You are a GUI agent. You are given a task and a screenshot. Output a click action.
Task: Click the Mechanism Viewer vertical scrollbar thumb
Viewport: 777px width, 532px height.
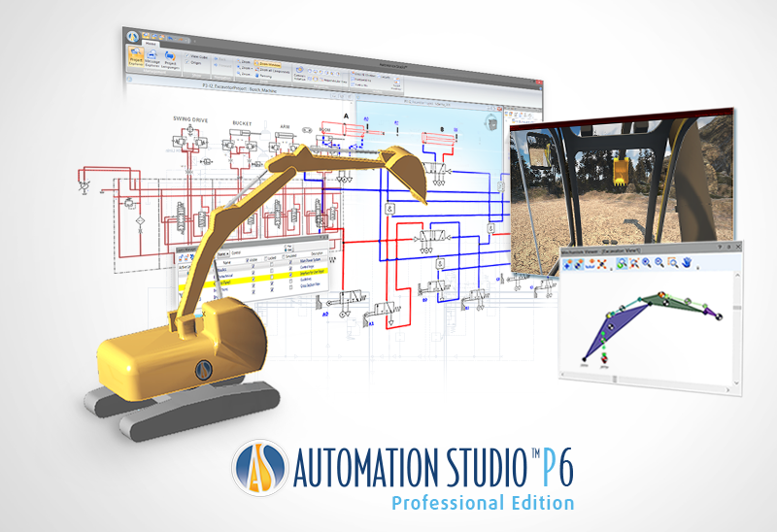(737, 308)
